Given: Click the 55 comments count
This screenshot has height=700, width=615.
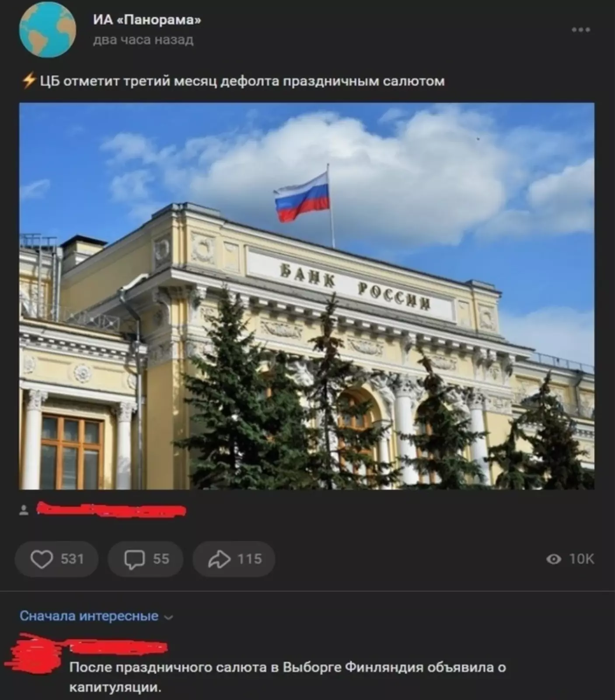Looking at the screenshot, I should (161, 559).
